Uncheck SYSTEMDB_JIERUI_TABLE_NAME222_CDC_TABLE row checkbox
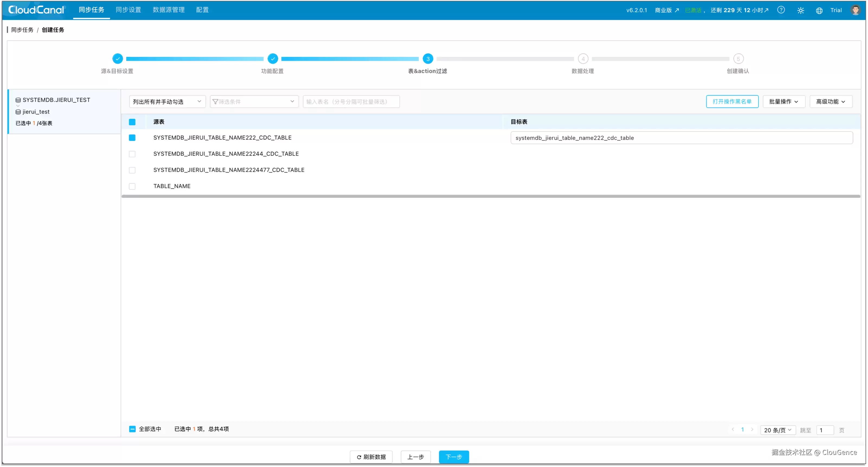 tap(132, 137)
